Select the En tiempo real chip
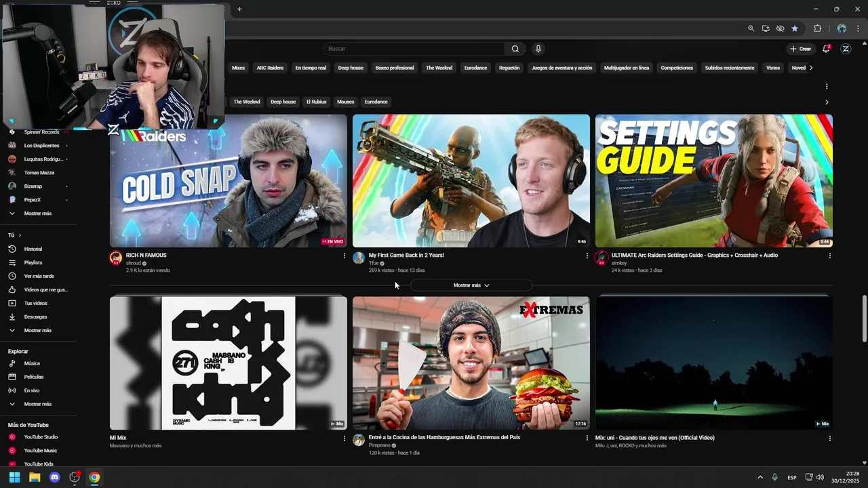Viewport: 868px width, 488px height. pyautogui.click(x=311, y=68)
